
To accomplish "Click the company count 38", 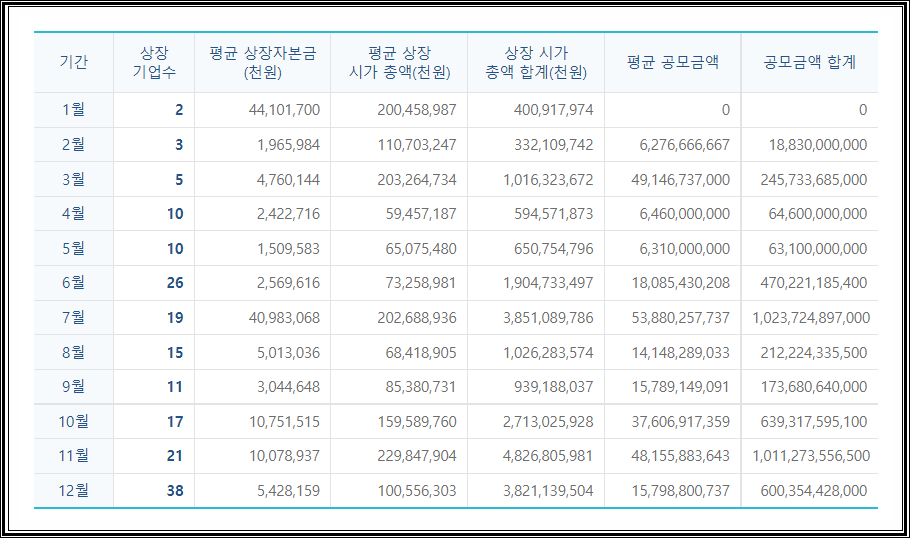I will click(x=175, y=490).
